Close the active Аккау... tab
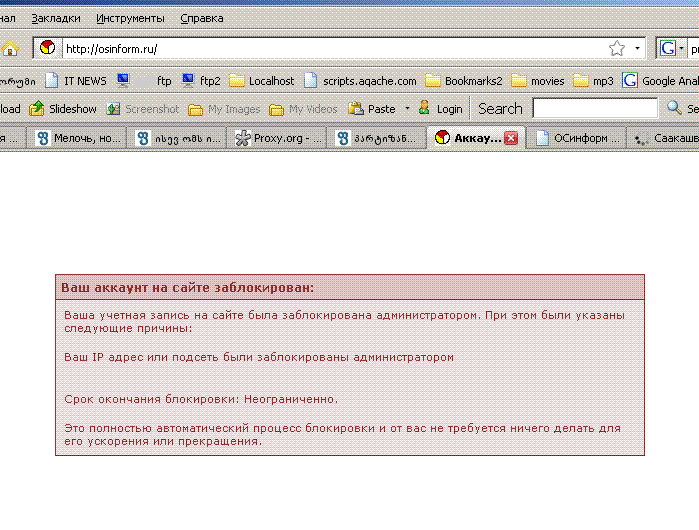Viewport: 699px width, 530px height. (511, 138)
